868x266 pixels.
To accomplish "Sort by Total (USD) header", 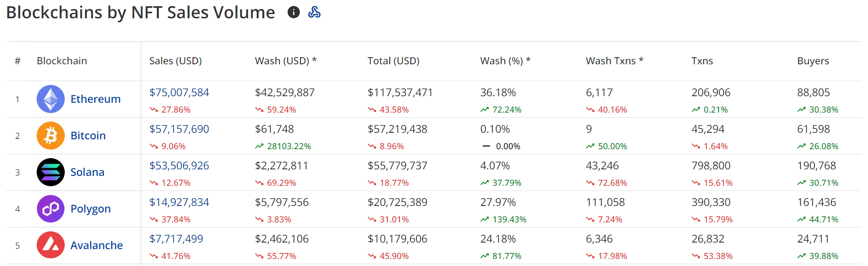I will click(393, 61).
